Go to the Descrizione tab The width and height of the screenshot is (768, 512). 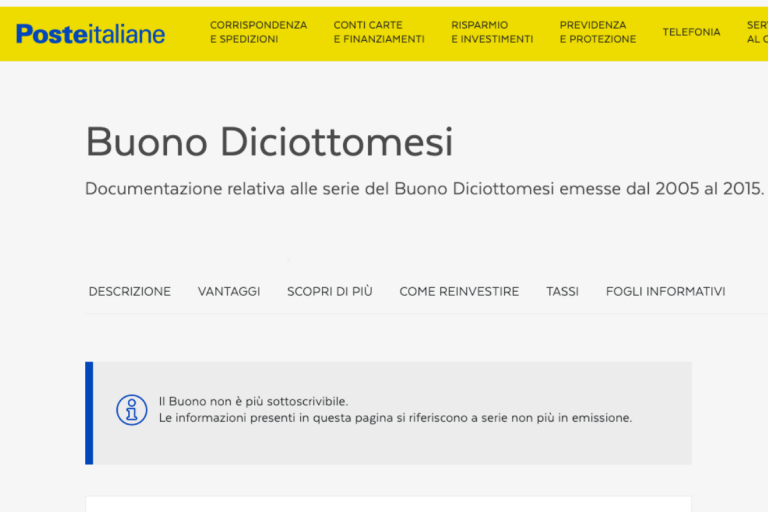[x=130, y=292]
